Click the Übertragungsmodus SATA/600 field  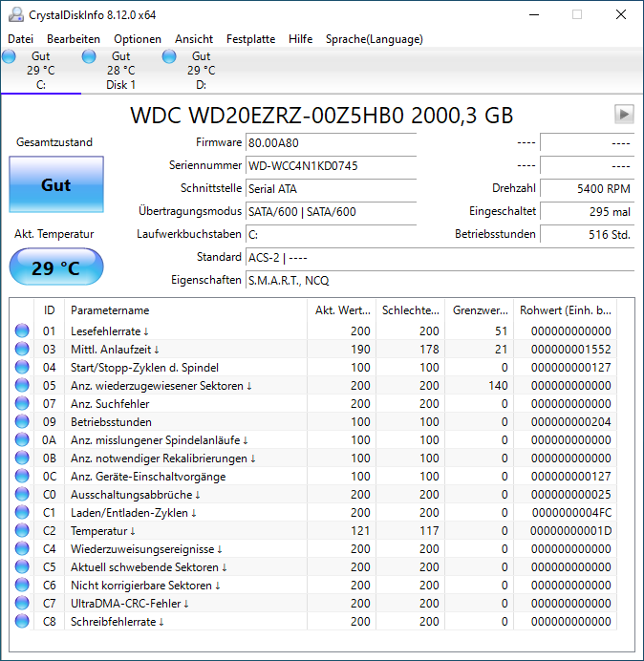(x=331, y=211)
